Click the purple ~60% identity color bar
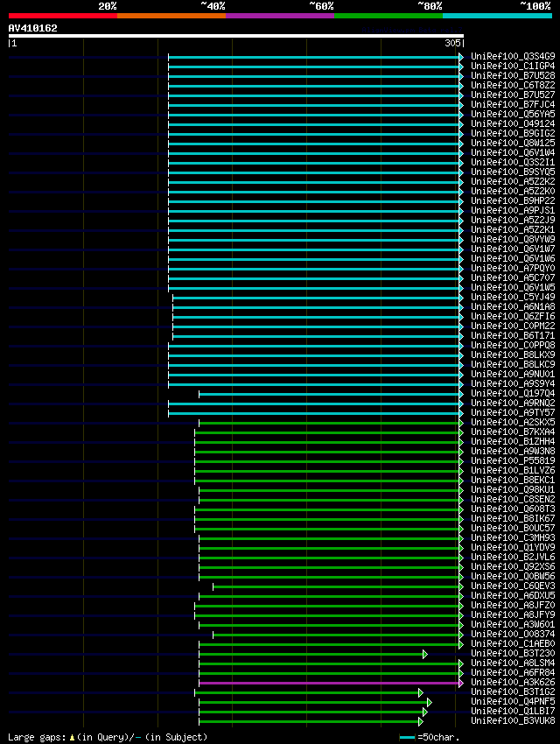 (x=280, y=16)
